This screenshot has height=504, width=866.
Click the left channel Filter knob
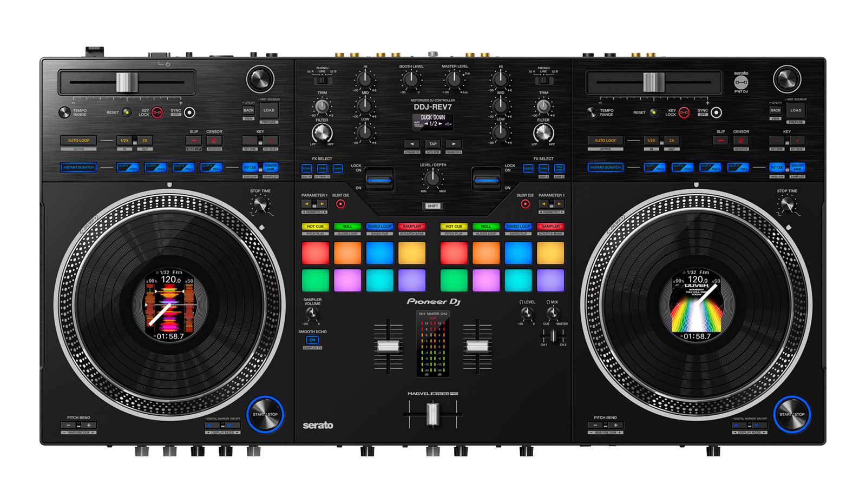tap(322, 132)
